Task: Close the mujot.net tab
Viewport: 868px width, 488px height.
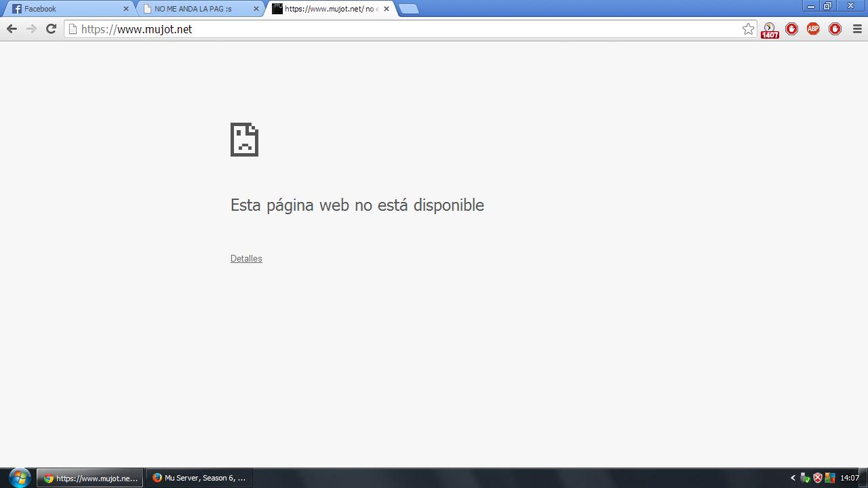Action: [x=387, y=9]
